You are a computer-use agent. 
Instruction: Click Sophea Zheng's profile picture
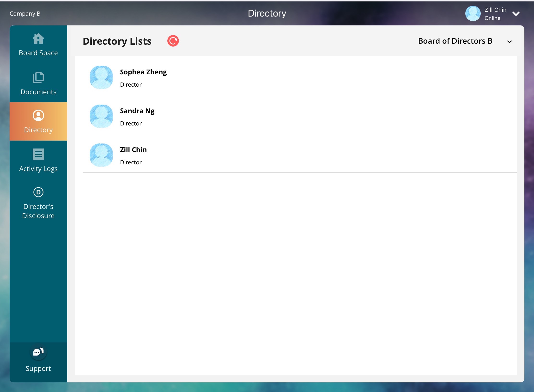click(101, 77)
